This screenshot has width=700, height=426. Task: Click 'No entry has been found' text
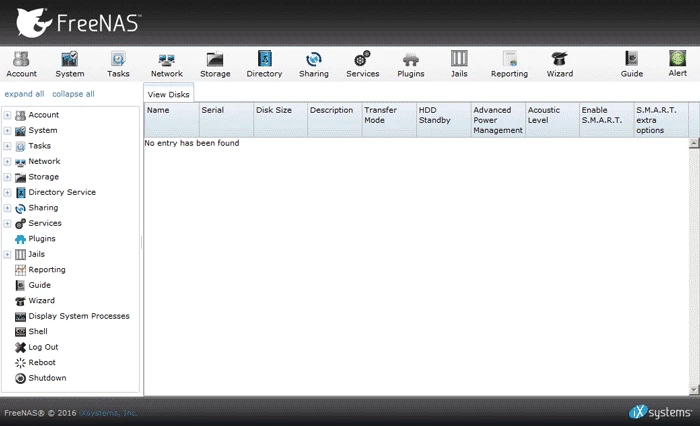tap(192, 143)
